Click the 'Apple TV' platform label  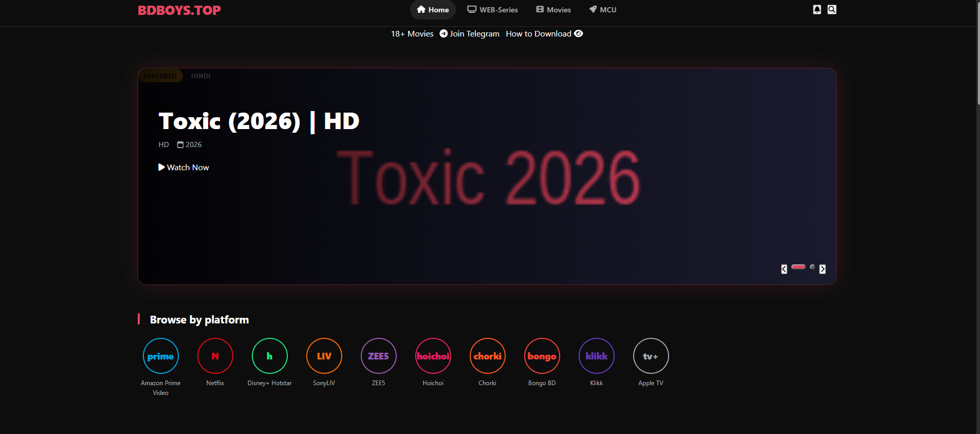[651, 383]
